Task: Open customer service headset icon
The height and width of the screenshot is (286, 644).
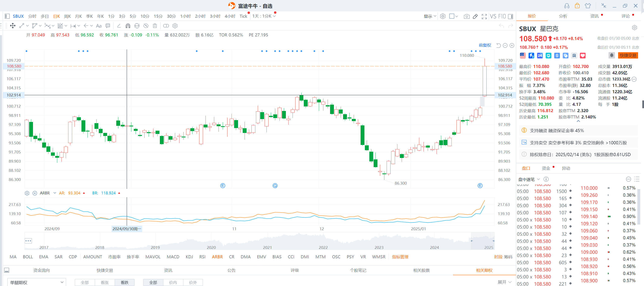Action: click(x=567, y=6)
